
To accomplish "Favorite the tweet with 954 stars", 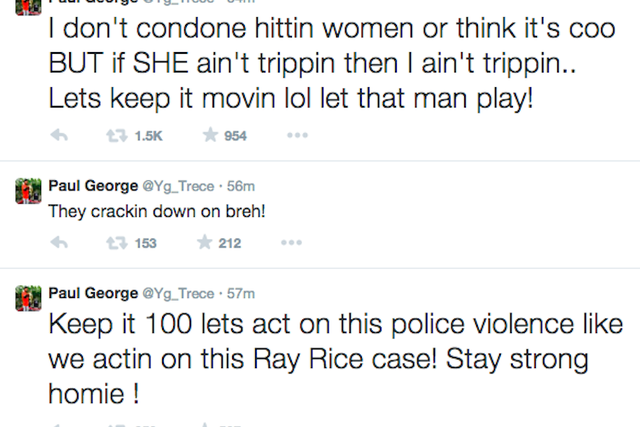I will (210, 135).
